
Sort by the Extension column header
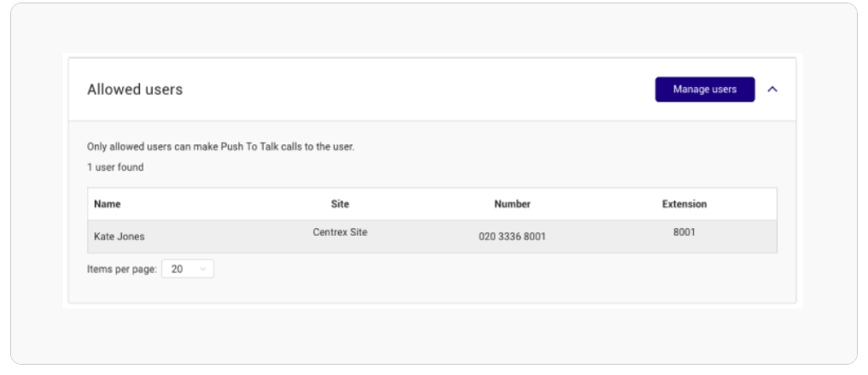[684, 204]
